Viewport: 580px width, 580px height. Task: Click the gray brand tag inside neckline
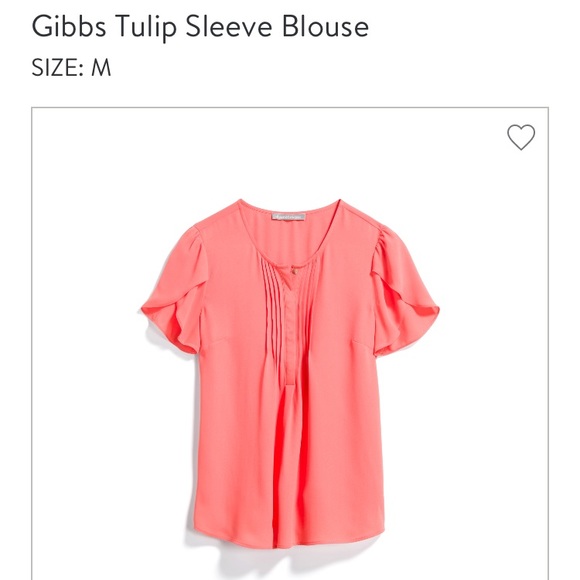point(289,216)
